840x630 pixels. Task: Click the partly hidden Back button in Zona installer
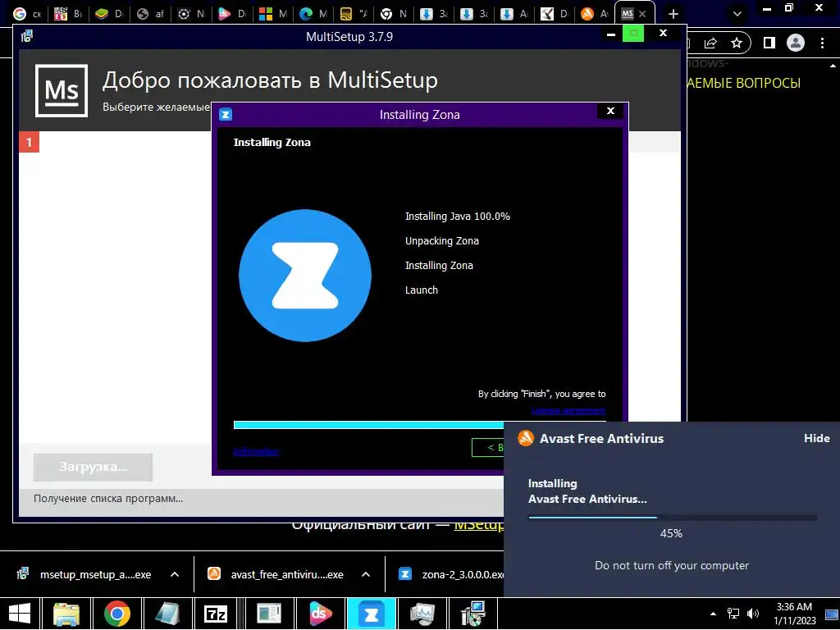[488, 447]
